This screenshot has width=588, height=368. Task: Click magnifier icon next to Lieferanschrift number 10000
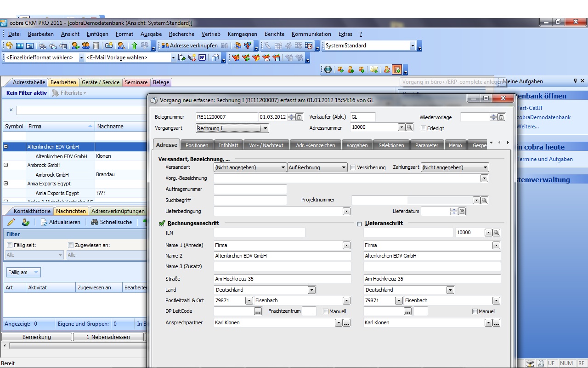496,233
